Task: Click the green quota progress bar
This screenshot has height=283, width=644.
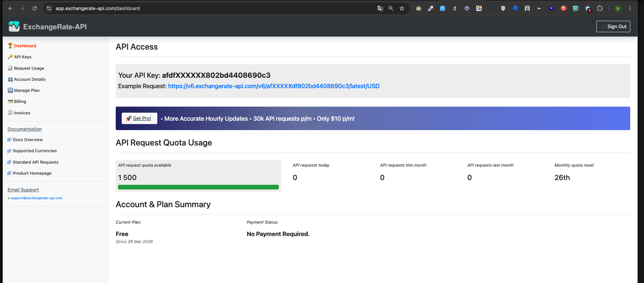Action: click(x=198, y=187)
